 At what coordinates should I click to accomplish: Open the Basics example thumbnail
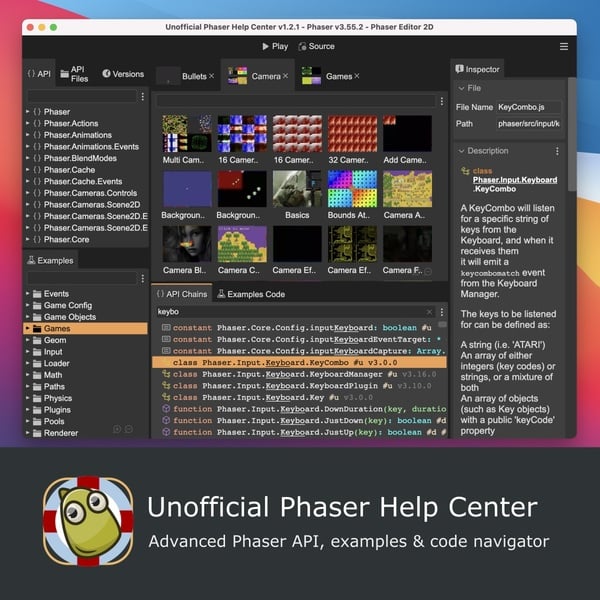297,189
